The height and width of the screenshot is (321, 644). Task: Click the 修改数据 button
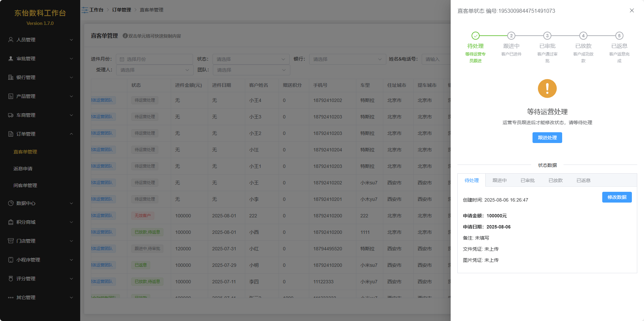coord(616,197)
